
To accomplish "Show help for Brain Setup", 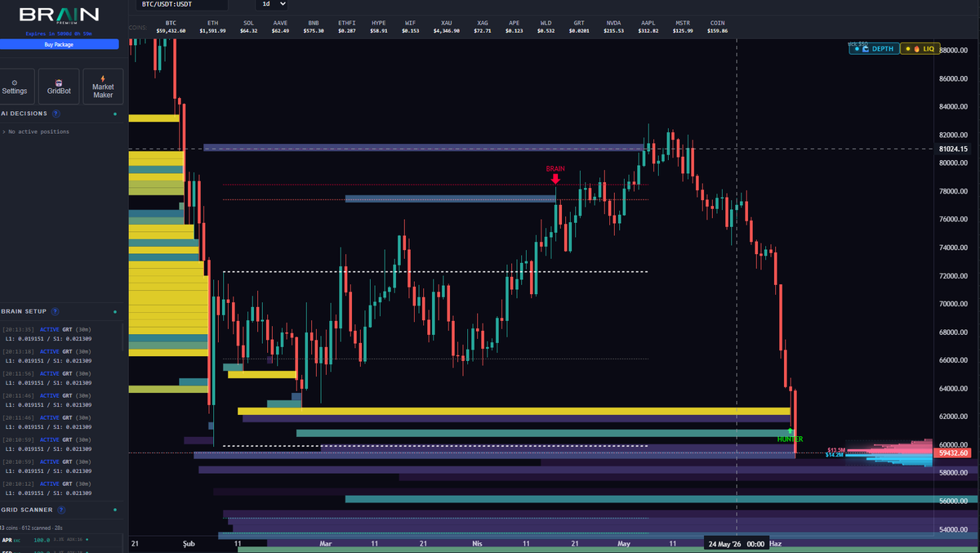I will [x=55, y=311].
